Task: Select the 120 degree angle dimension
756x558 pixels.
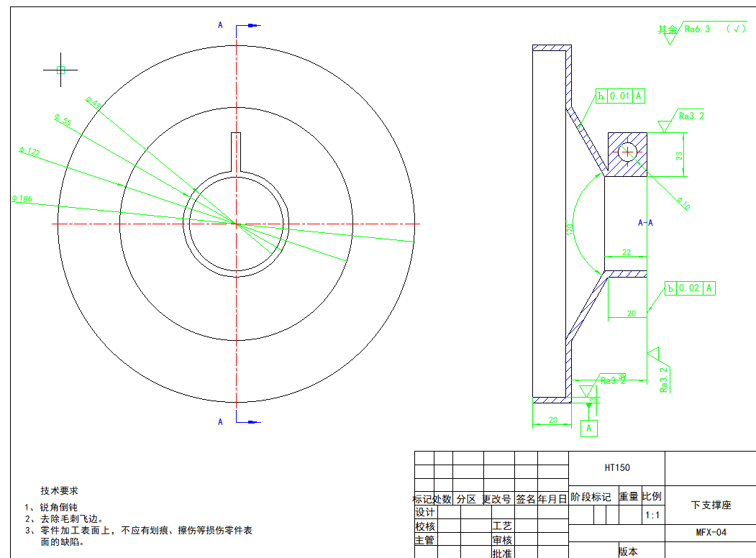Action: pyautogui.click(x=570, y=229)
